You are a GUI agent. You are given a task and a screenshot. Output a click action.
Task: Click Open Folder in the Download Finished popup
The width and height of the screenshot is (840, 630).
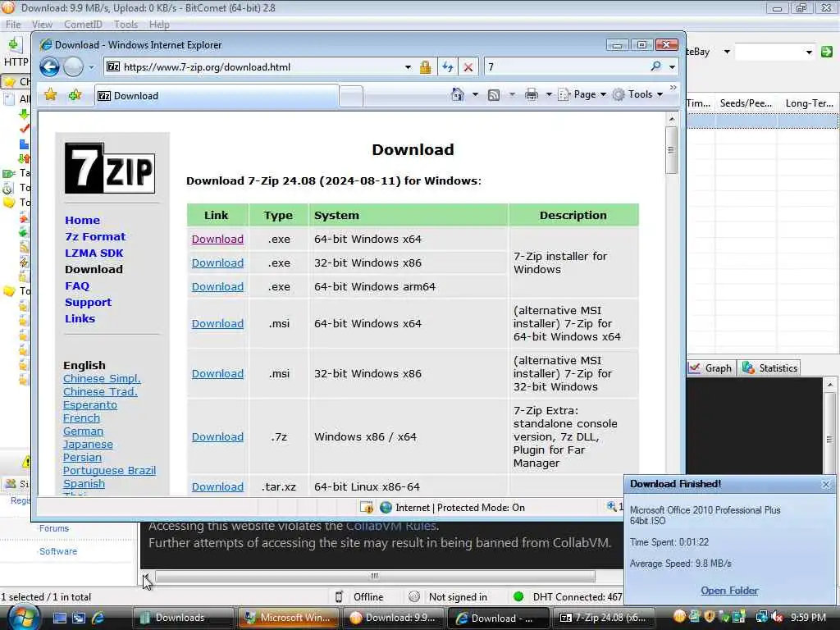(x=729, y=591)
